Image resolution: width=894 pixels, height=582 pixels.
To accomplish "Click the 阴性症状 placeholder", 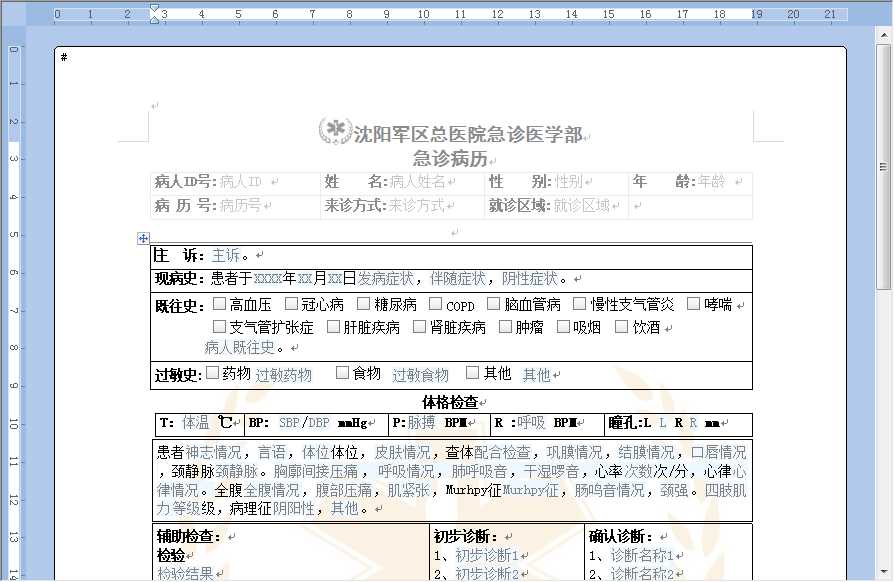I will (x=530, y=279).
